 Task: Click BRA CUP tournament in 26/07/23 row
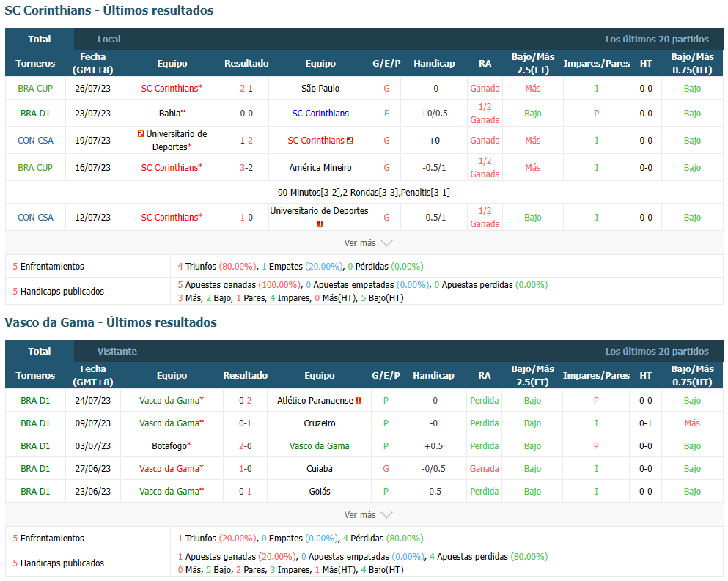tap(35, 88)
